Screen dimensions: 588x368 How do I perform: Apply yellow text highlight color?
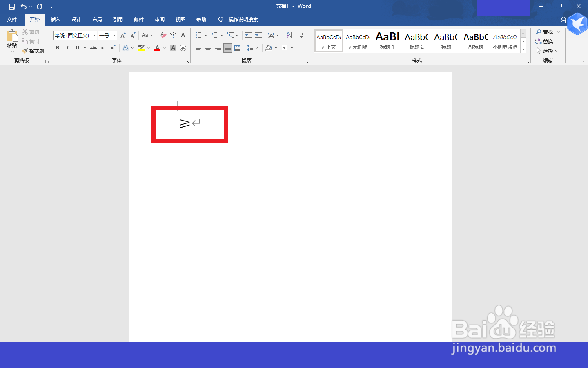tap(141, 48)
